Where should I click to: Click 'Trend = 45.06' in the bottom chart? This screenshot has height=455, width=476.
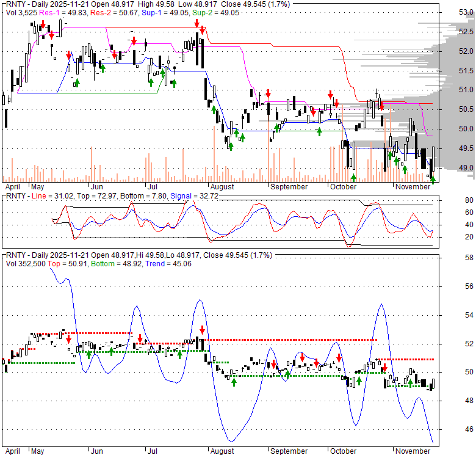coord(168,264)
